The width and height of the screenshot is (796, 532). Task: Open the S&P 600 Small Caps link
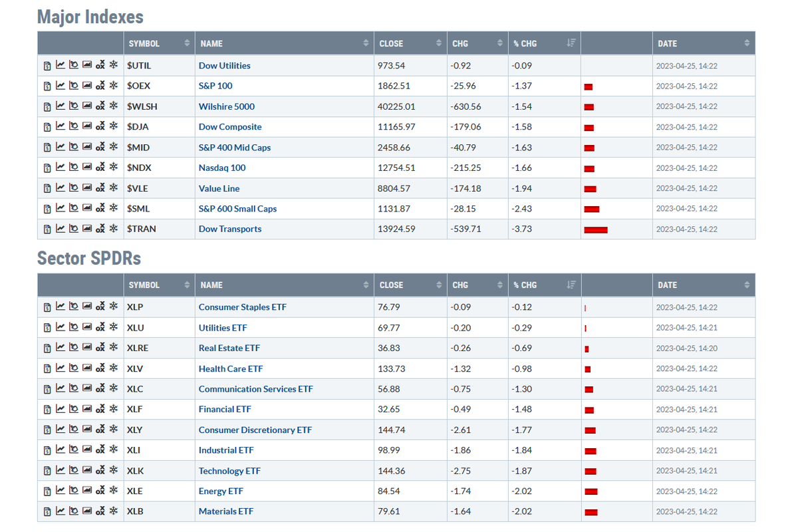(x=237, y=209)
